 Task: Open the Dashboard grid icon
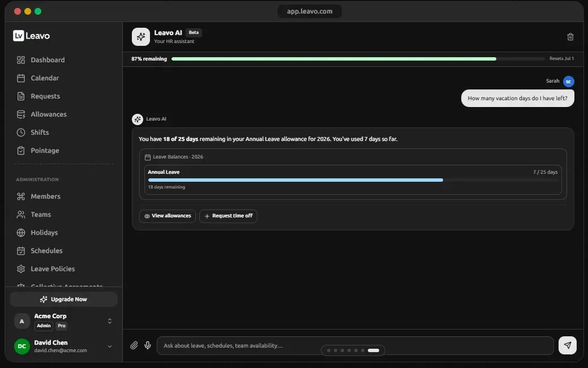(21, 60)
